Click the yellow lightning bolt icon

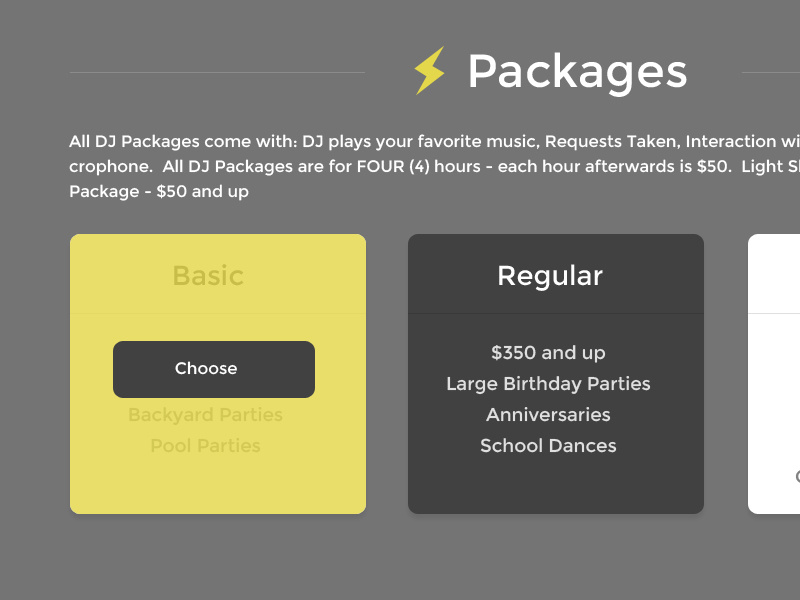click(429, 71)
